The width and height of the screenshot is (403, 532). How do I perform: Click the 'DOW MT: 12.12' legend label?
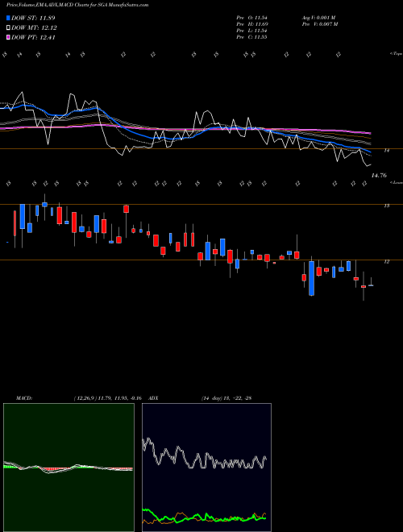pos(34,28)
